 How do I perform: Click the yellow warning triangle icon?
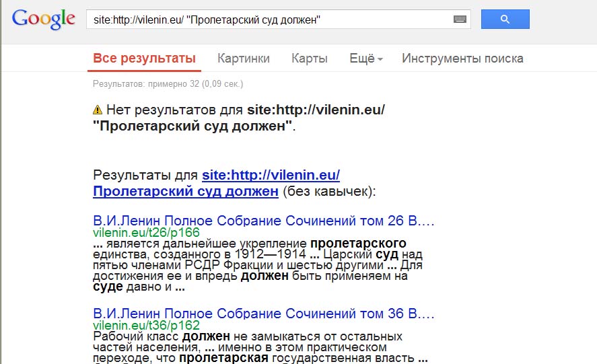coord(98,110)
